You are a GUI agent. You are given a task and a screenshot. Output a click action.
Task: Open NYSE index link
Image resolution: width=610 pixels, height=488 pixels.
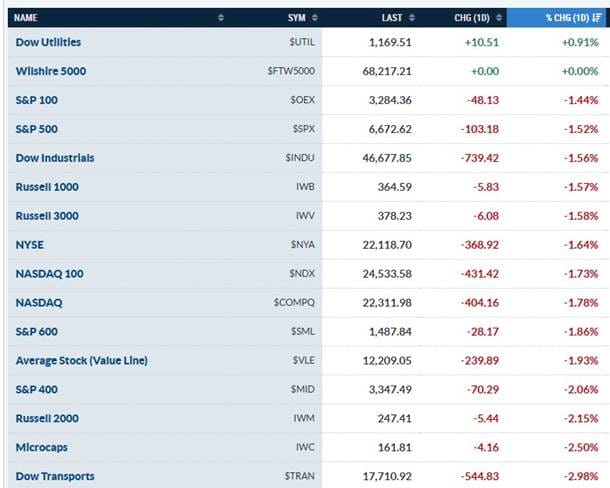[30, 245]
